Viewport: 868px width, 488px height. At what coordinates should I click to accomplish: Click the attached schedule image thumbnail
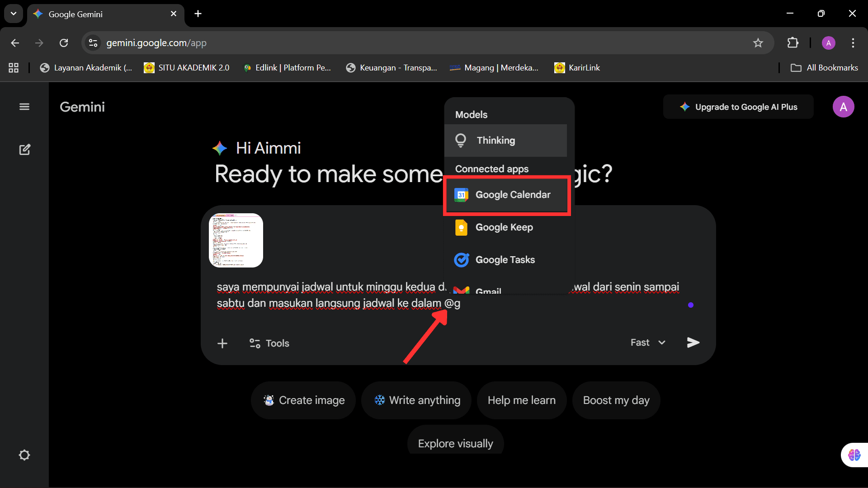click(236, 240)
